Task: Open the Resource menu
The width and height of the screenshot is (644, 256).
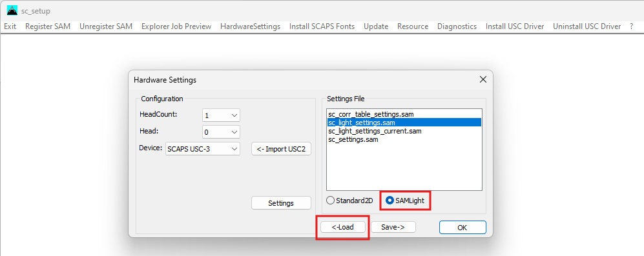Action: [x=413, y=26]
